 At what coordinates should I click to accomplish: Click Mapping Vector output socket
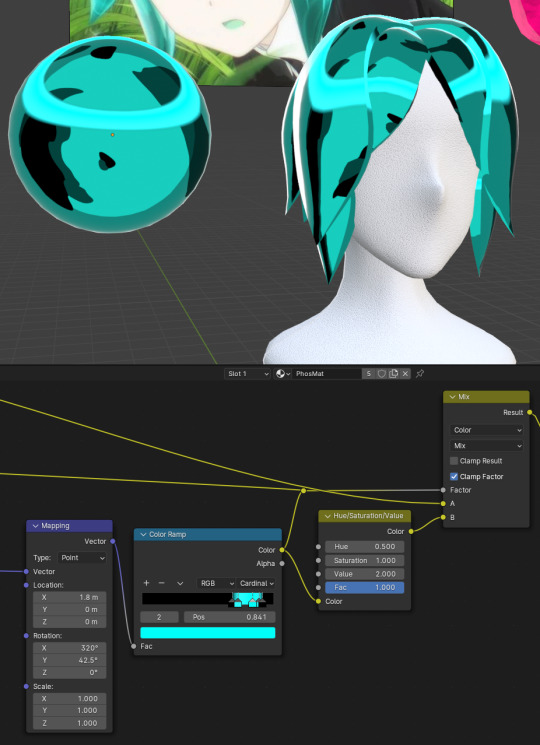pos(113,541)
